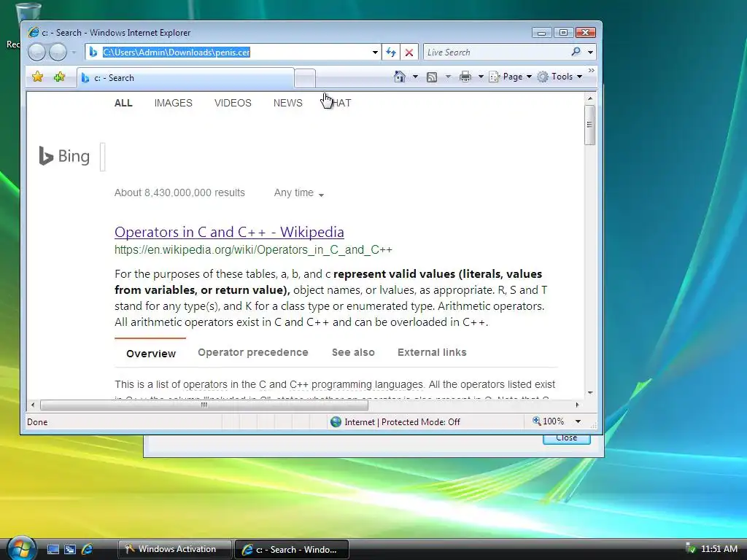Click the Back navigation button

(36, 52)
